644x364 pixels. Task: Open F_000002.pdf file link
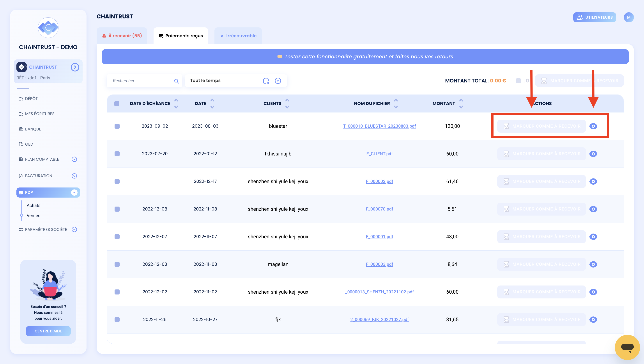pos(379,182)
